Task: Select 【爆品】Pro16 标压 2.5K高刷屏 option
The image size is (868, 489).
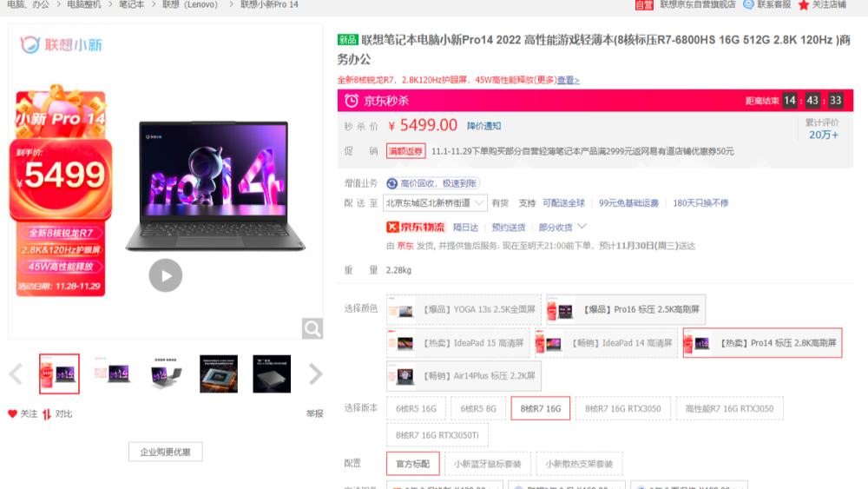Action: point(626,309)
